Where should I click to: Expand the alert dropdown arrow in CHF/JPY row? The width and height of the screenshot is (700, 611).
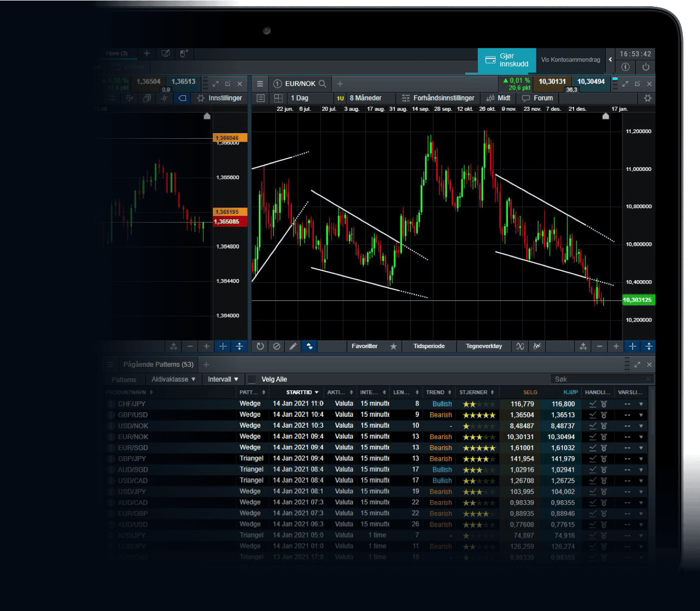point(641,404)
